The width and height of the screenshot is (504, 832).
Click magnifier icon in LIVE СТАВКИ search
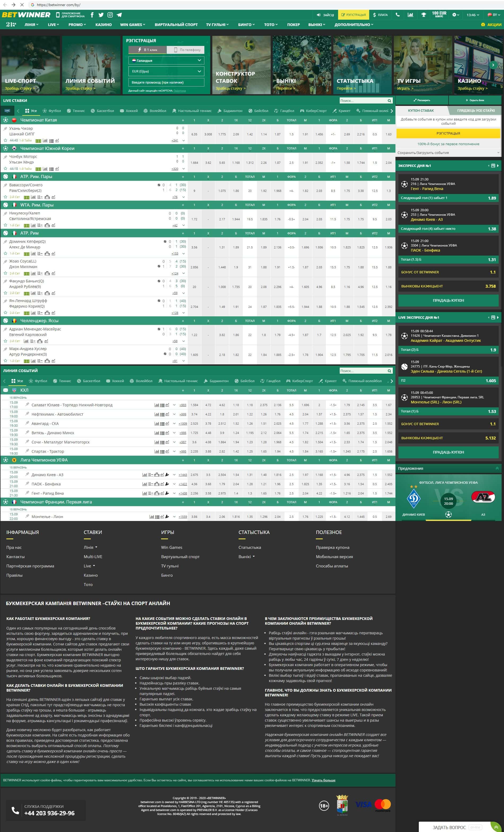click(389, 101)
